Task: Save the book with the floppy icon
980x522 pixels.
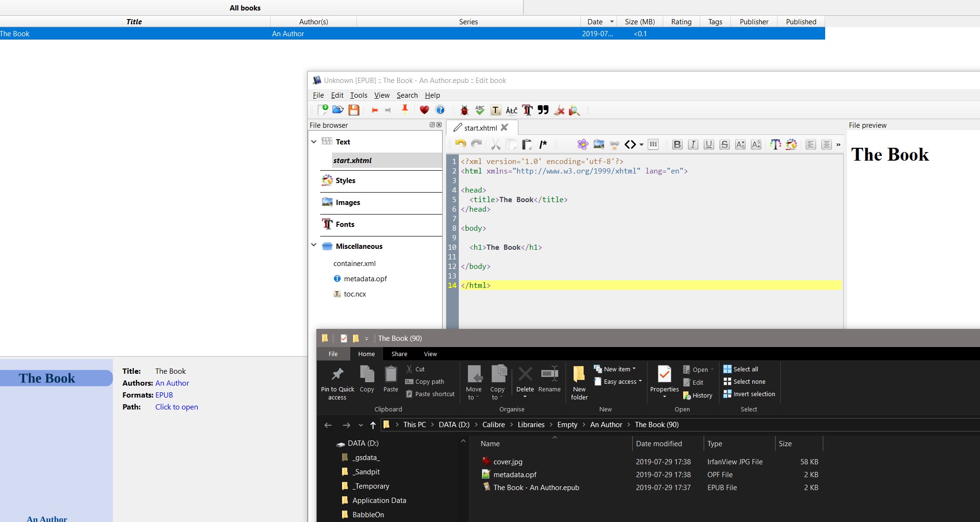Action: (354, 110)
